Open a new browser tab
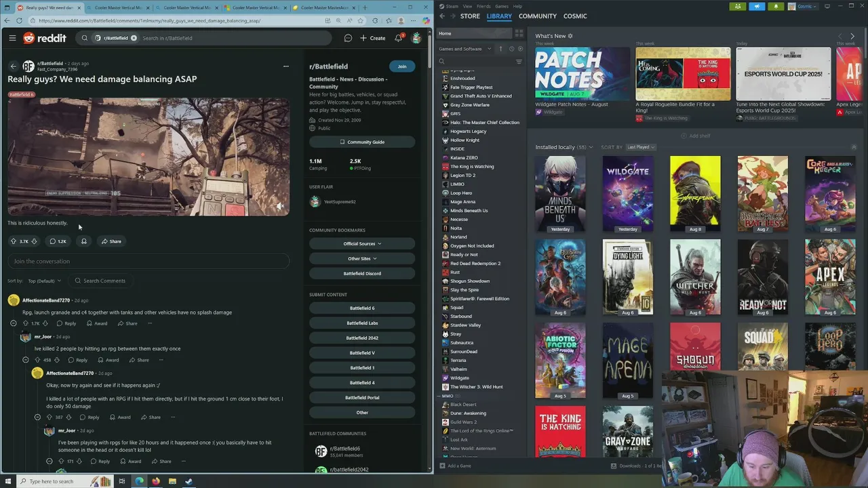The height and width of the screenshot is (488, 868). (x=365, y=7)
